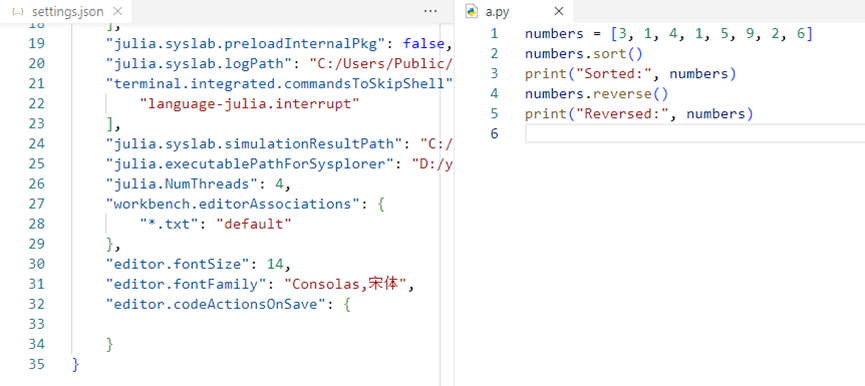Click the closing brace on line 34
Viewport: 865px width, 386px height.
(110, 345)
